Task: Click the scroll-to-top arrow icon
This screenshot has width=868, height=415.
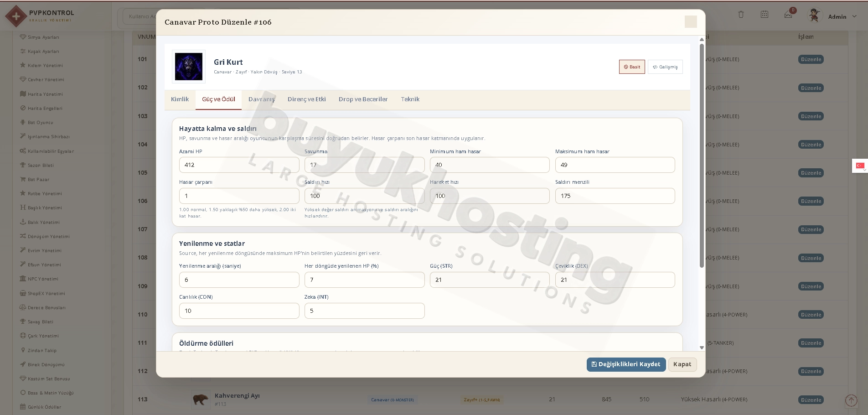Action: point(851,400)
